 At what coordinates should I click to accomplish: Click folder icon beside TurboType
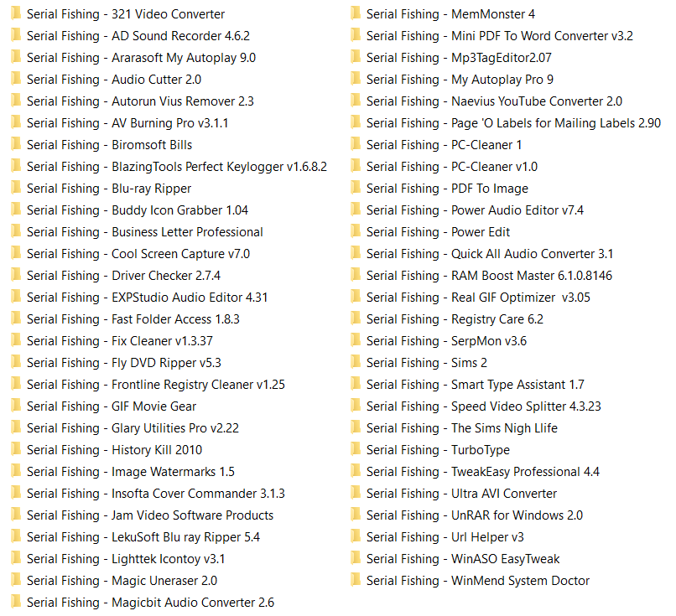356,449
